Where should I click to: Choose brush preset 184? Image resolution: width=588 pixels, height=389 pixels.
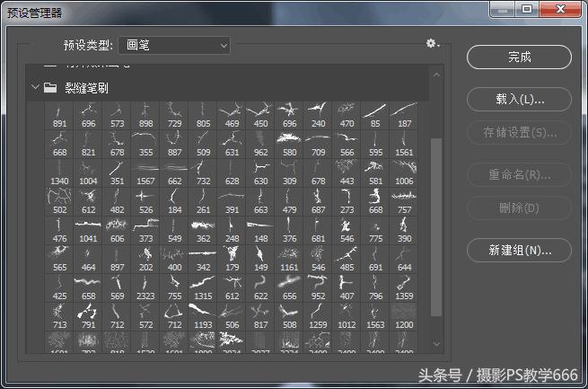click(174, 202)
